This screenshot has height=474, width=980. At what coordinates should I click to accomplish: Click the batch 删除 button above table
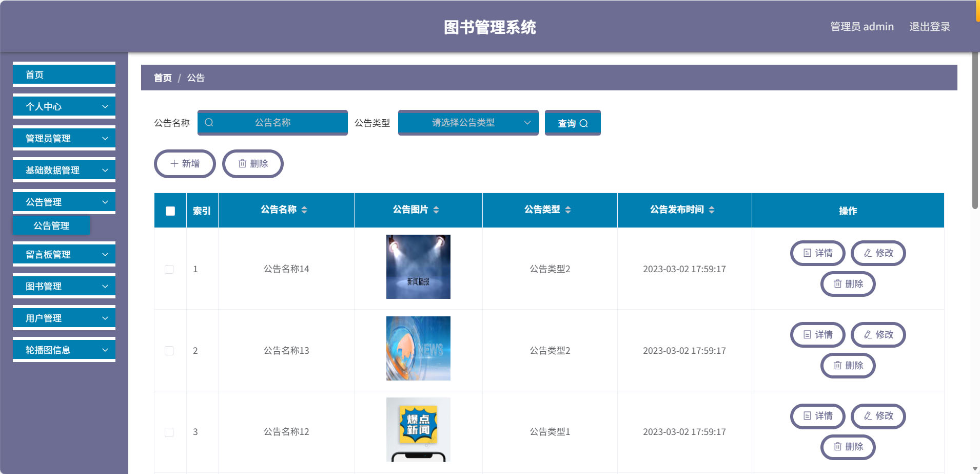253,164
